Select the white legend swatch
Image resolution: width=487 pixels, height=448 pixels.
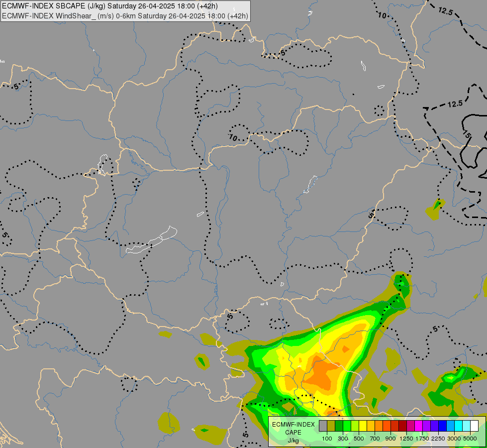pyautogui.click(x=474, y=426)
